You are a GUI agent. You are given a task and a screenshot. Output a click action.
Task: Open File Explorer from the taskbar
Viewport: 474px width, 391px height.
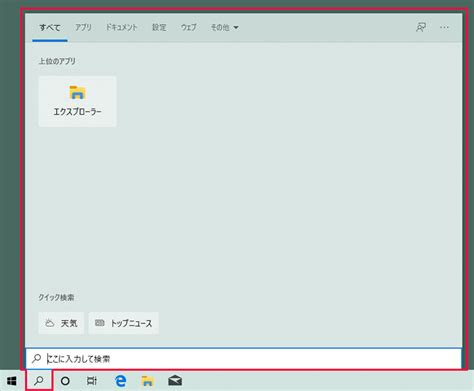click(x=147, y=381)
